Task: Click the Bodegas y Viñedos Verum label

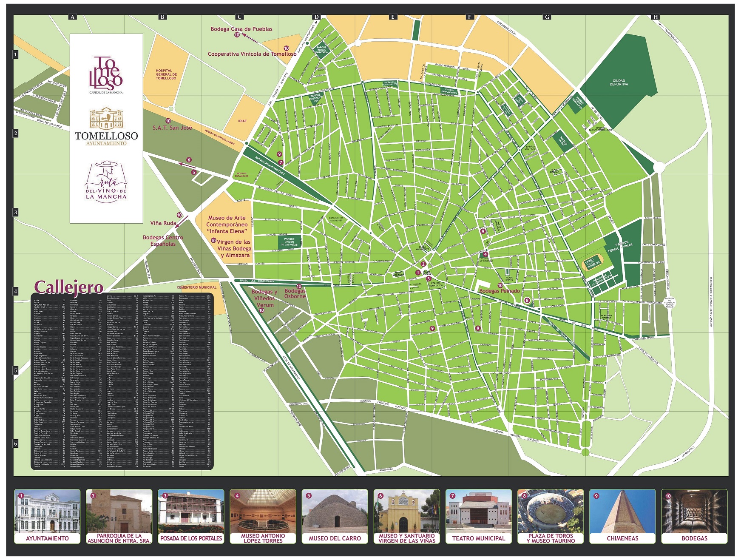Action: point(265,298)
